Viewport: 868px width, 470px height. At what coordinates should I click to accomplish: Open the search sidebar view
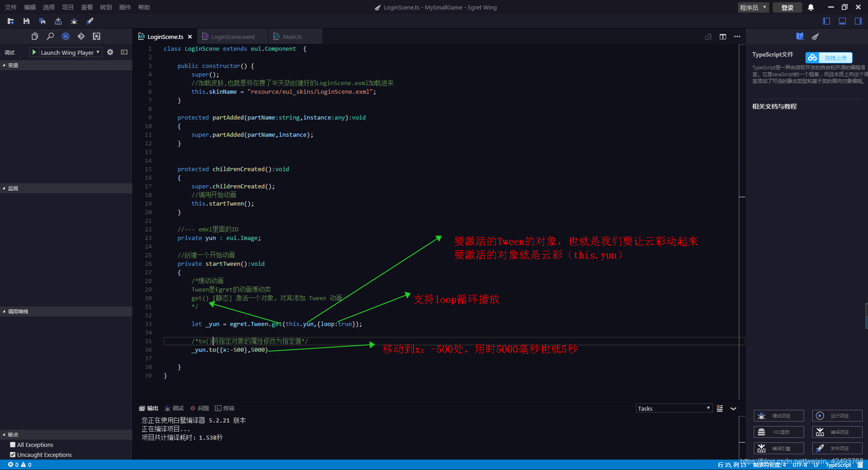click(50, 36)
